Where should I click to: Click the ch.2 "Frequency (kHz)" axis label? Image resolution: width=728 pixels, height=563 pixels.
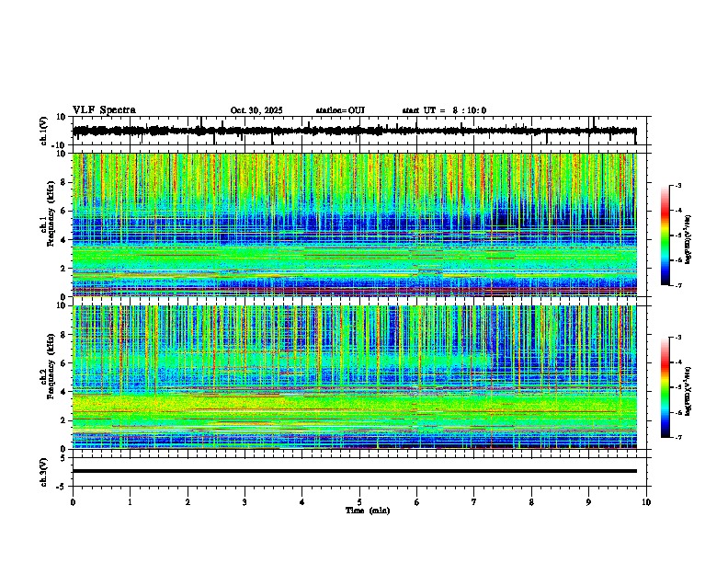coord(51,366)
